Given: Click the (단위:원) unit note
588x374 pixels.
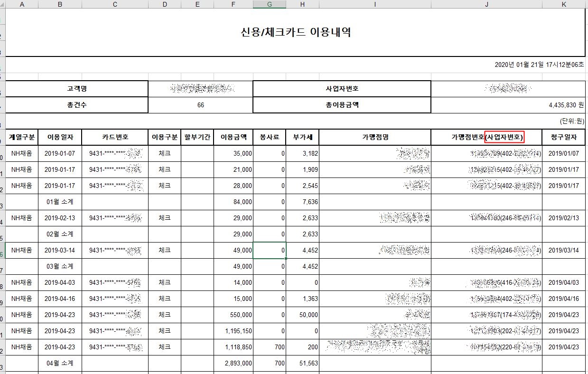Looking at the screenshot, I should [572, 121].
